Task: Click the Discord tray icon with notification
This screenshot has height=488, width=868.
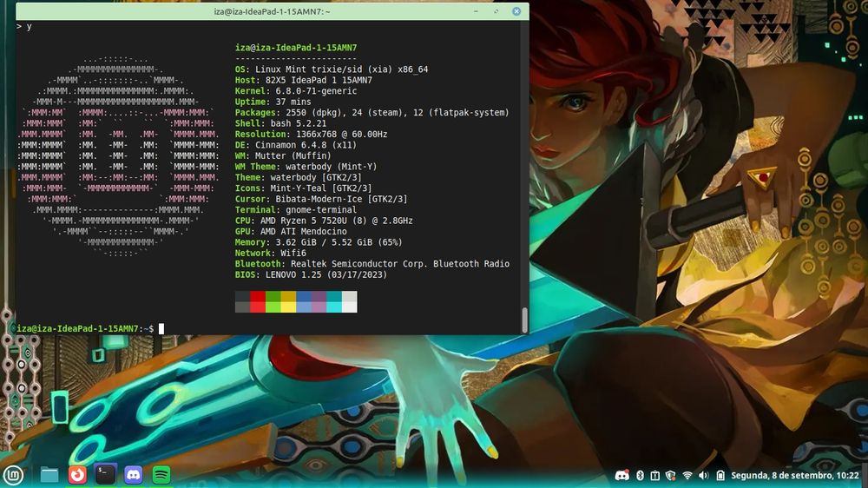Action: (622, 475)
